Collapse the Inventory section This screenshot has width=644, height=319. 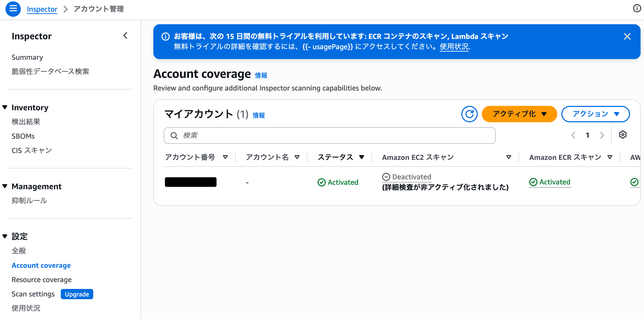tap(5, 107)
